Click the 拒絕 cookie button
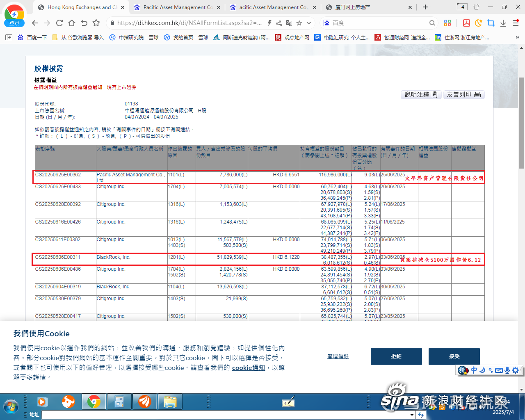The height and width of the screenshot is (420, 525). [396, 356]
